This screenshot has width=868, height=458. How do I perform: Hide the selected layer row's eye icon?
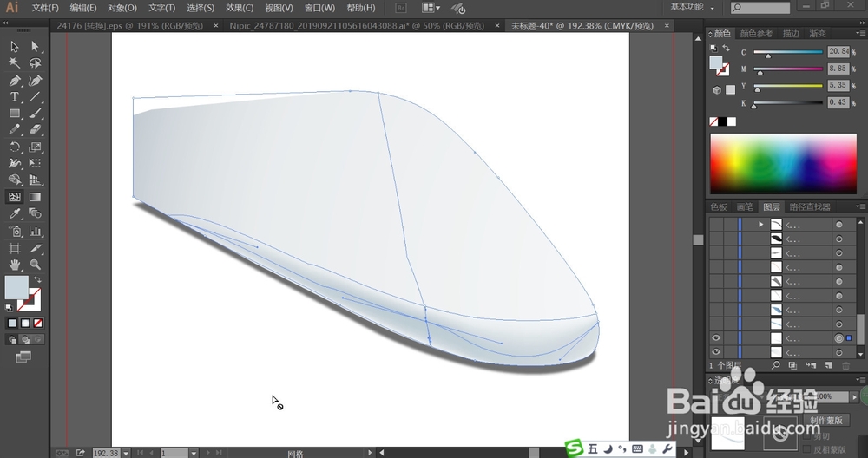pos(716,338)
